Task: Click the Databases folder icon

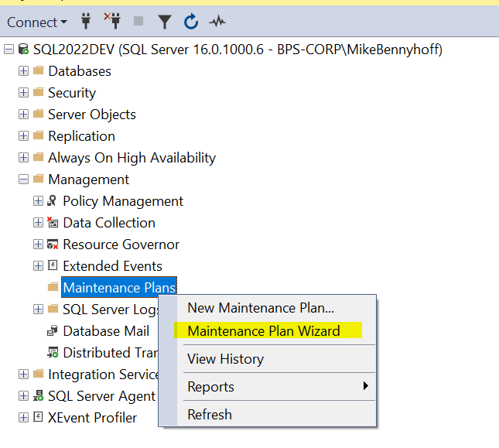Action: [38, 70]
